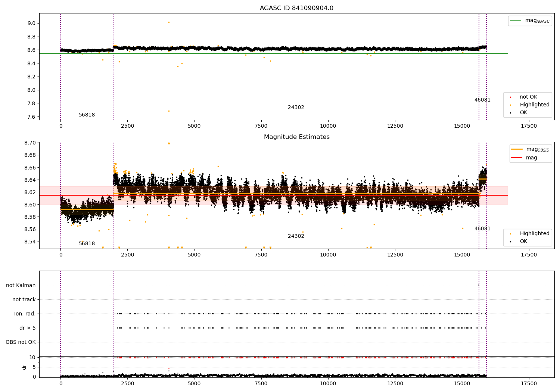This screenshot has height=392, width=560.
Task: Click 'Highlighted' legend entry in the middle plot
Action: 535,234
